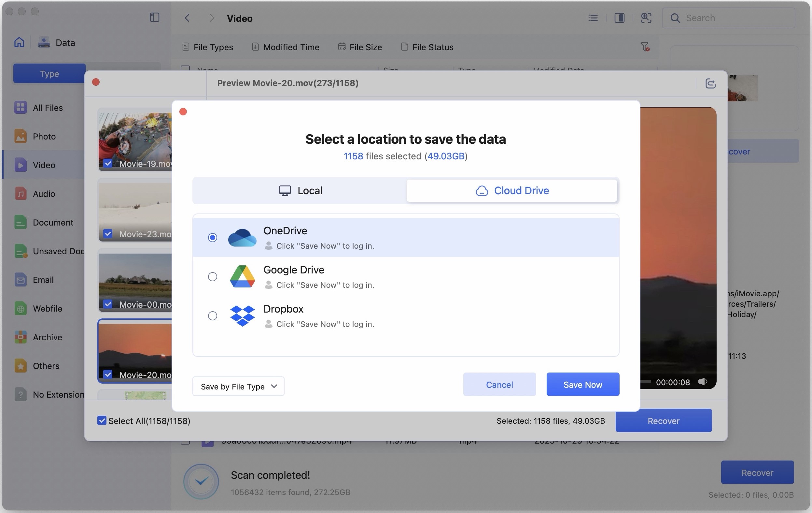Click the share icon in preview header

click(710, 83)
